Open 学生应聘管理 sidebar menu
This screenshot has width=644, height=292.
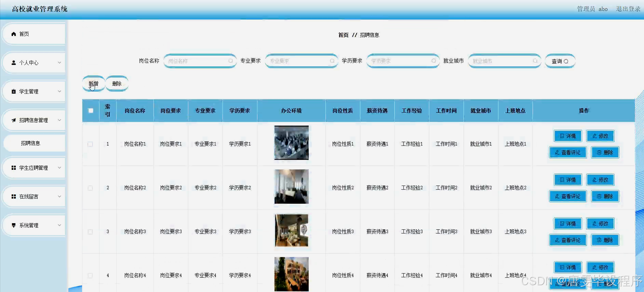33,168
